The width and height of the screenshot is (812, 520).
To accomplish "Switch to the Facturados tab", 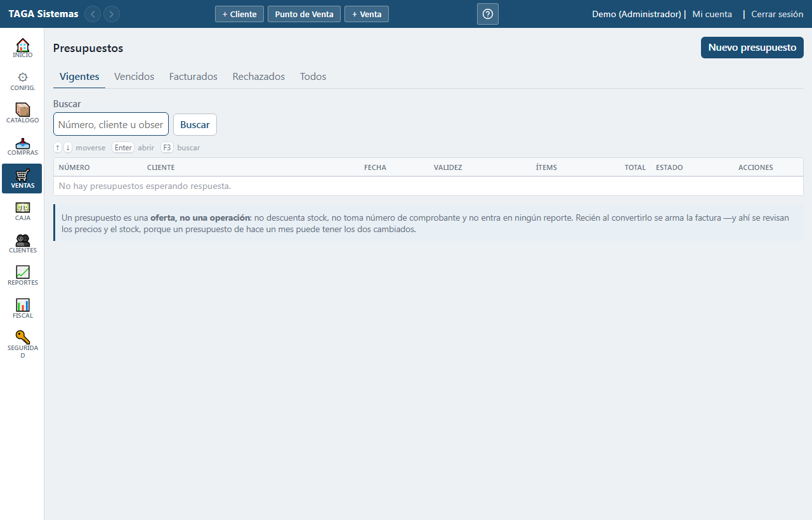I will pyautogui.click(x=193, y=77).
